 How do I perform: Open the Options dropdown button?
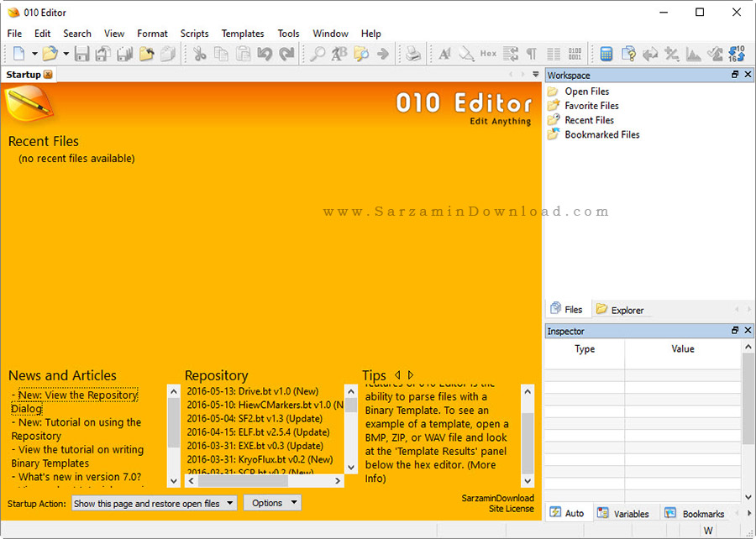(272, 503)
